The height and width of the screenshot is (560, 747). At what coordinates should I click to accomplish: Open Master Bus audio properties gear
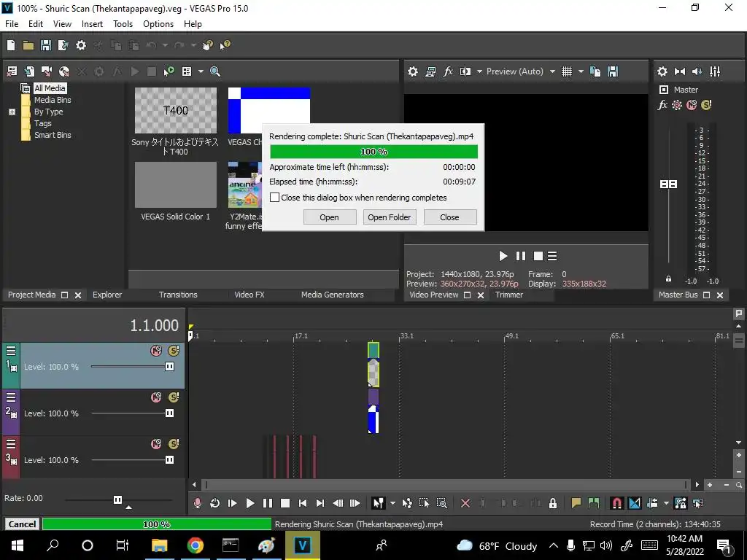[662, 71]
